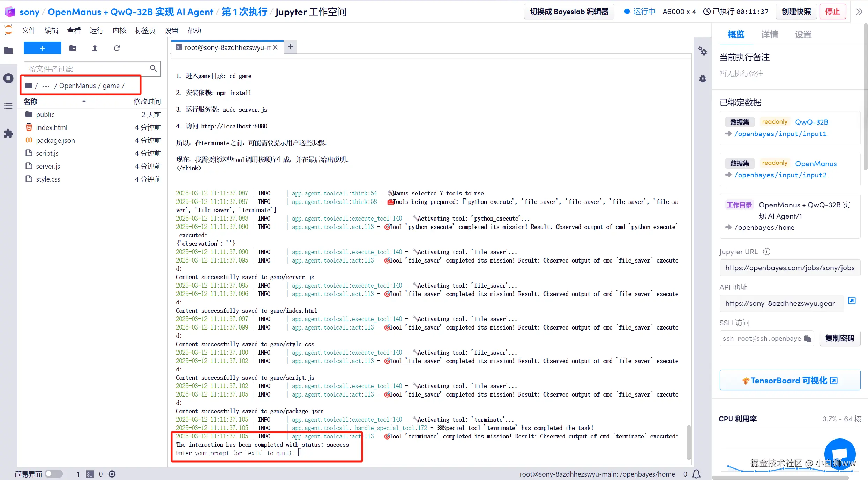Open the /openbayes/input/input1 link
Image resolution: width=868 pixels, height=480 pixels.
780,134
